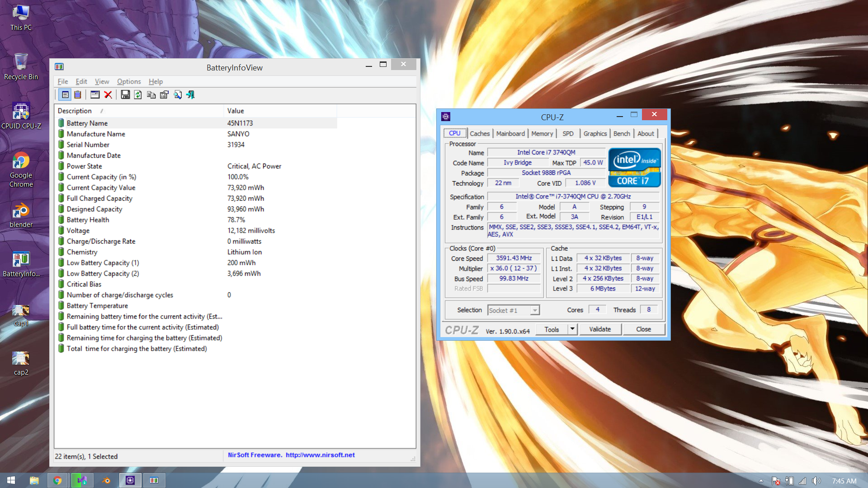This screenshot has height=488, width=868.
Task: Click the floppy disk save icon
Action: point(125,94)
